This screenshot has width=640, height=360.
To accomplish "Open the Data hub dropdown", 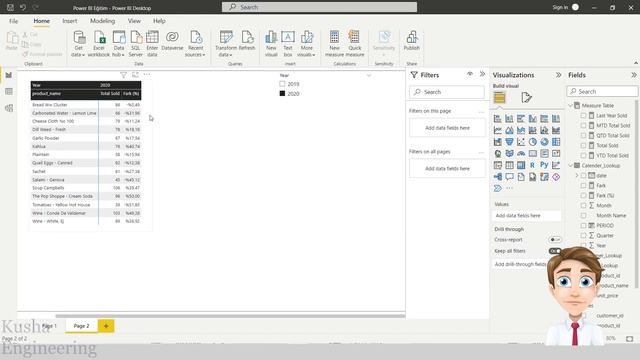I will pyautogui.click(x=119, y=44).
